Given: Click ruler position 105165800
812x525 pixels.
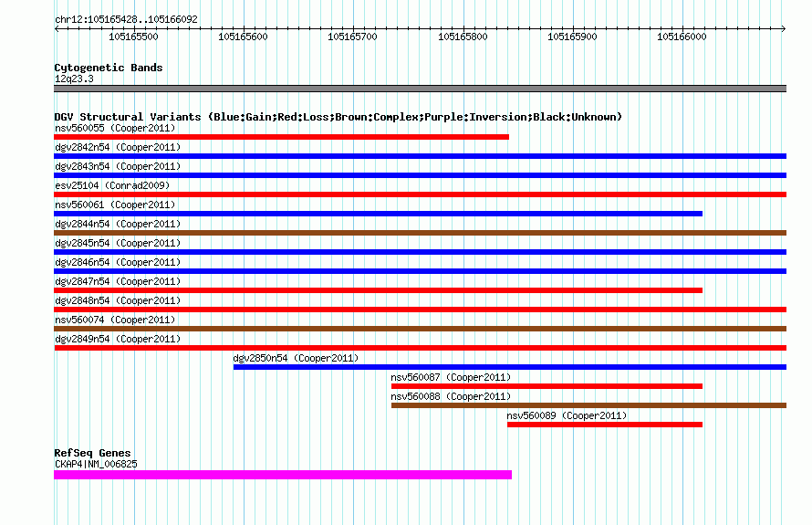Looking at the screenshot, I should tap(463, 37).
